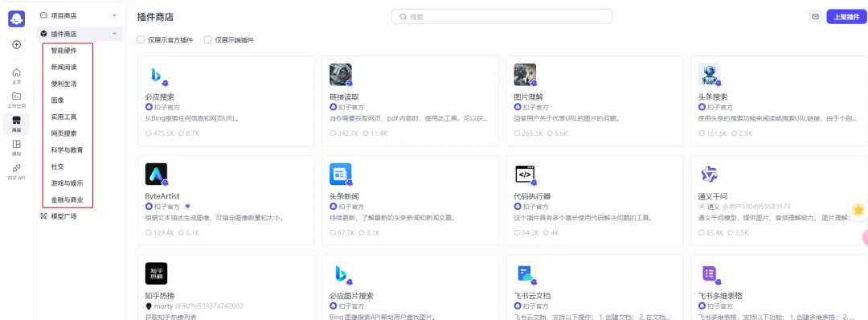
Task: Select 金融与商业 category
Action: [x=67, y=199]
